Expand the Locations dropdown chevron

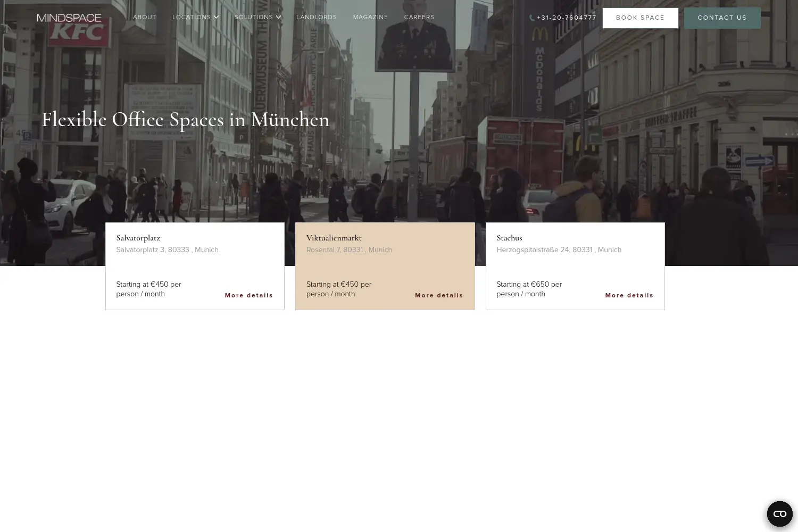(x=217, y=17)
